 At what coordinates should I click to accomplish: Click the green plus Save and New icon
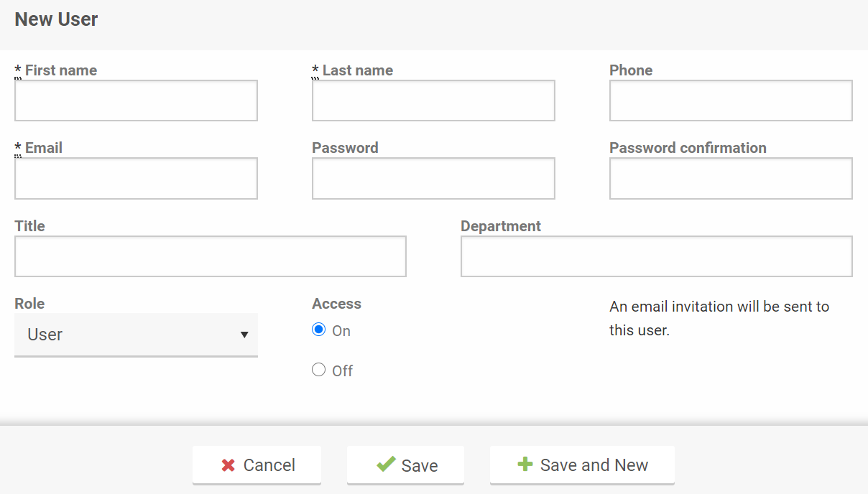[525, 465]
